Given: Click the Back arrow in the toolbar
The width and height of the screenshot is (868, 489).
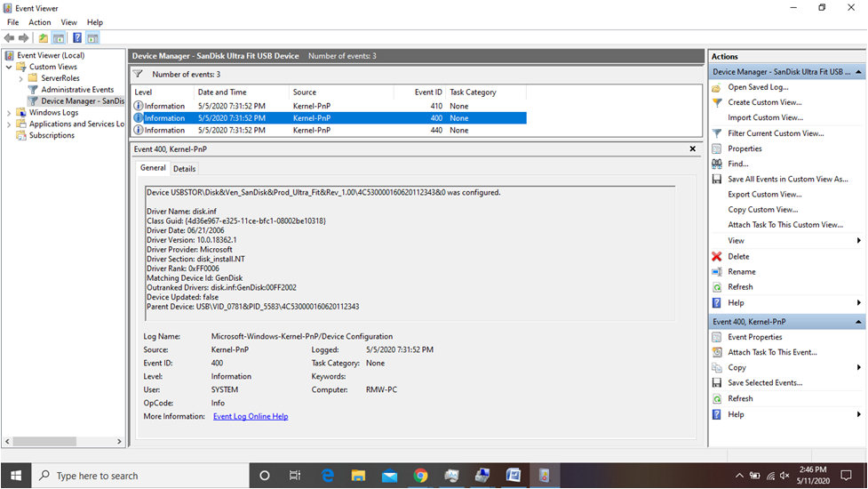Looking at the screenshot, I should click(x=10, y=38).
